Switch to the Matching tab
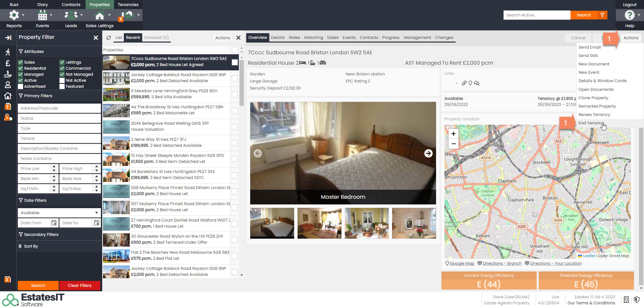This screenshot has height=308, width=644. 313,38
